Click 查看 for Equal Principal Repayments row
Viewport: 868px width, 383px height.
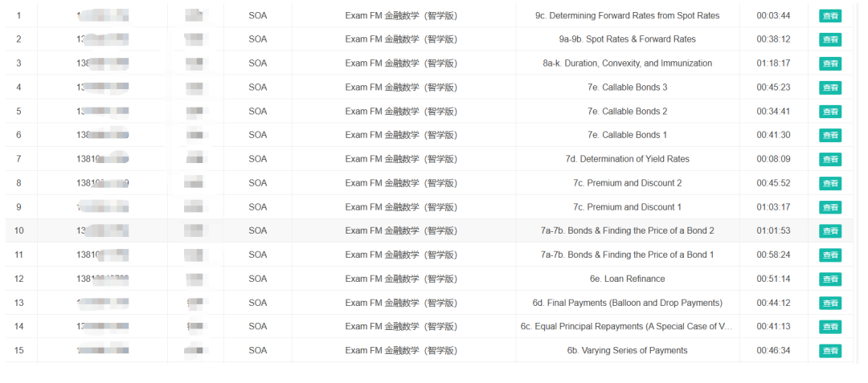click(830, 327)
